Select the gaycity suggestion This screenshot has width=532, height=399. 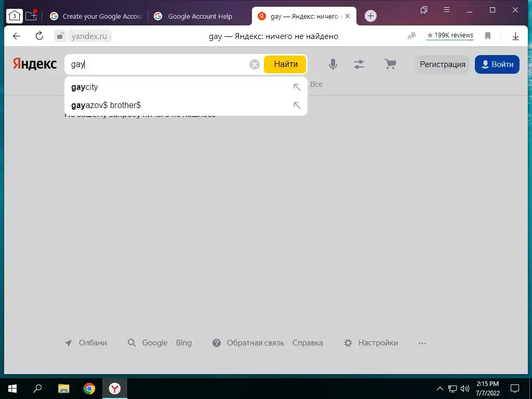[186, 87]
